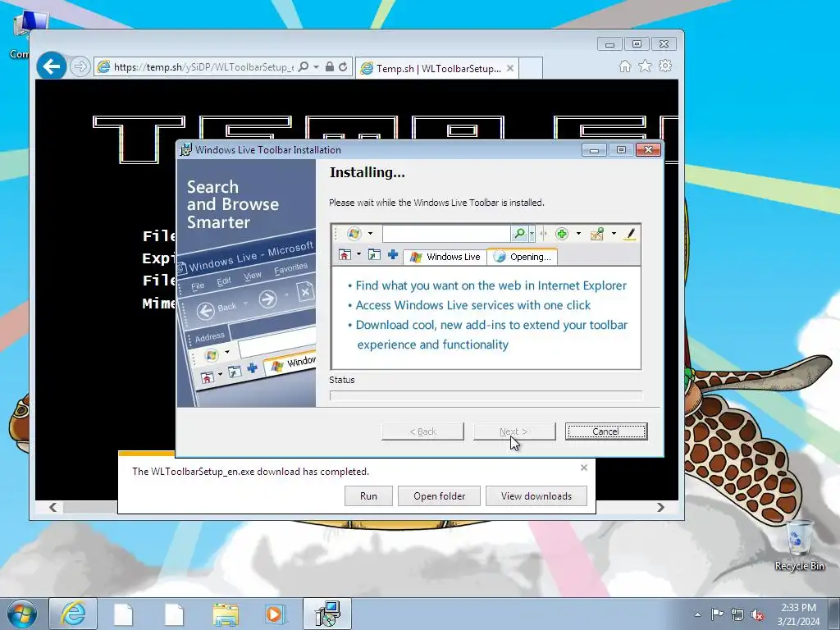Click the highlighter pen icon in toolbar preview
This screenshot has width=840, height=630.
(630, 234)
